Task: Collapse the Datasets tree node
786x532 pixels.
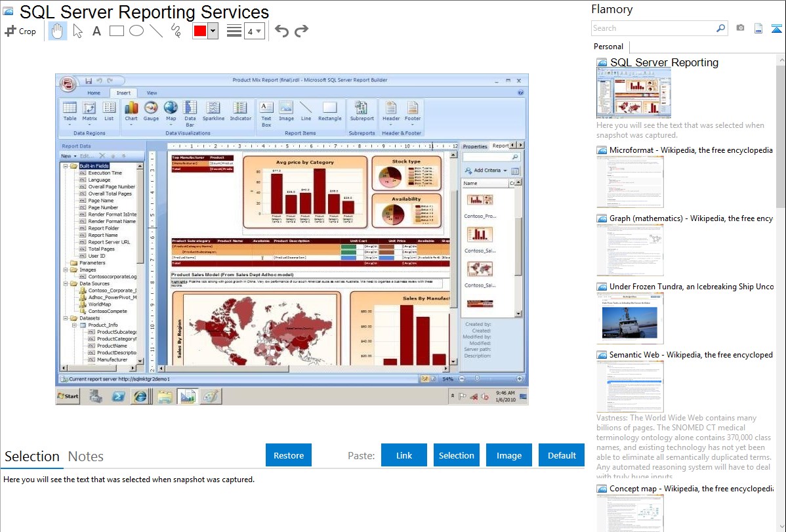Action: click(66, 318)
